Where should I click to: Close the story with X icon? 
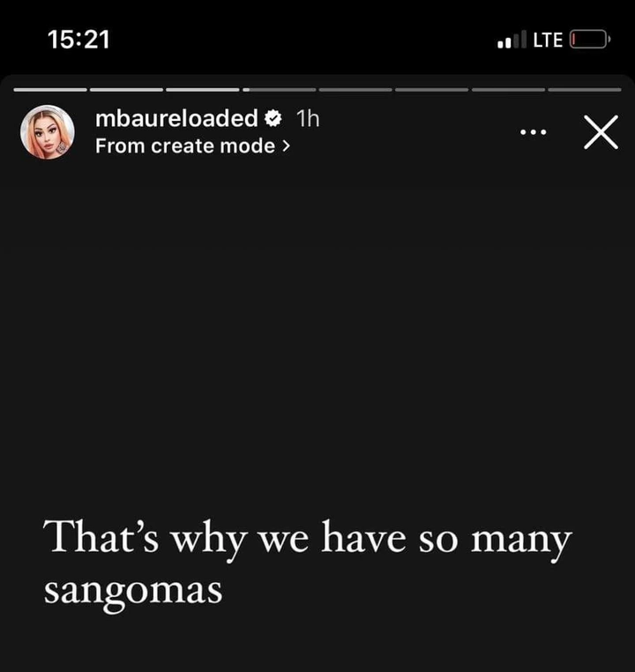pyautogui.click(x=601, y=132)
